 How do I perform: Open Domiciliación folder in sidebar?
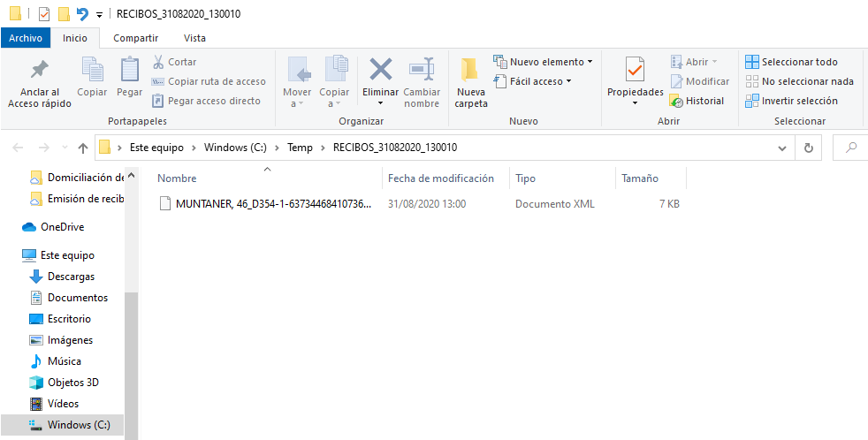coord(76,178)
